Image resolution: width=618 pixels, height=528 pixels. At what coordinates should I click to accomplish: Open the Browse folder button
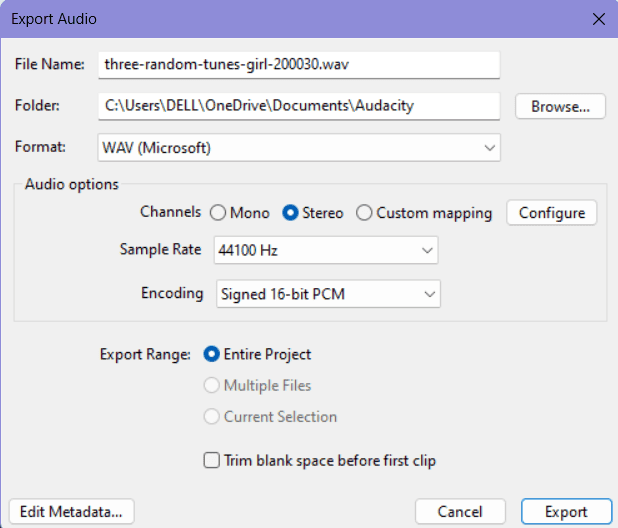pos(560,106)
